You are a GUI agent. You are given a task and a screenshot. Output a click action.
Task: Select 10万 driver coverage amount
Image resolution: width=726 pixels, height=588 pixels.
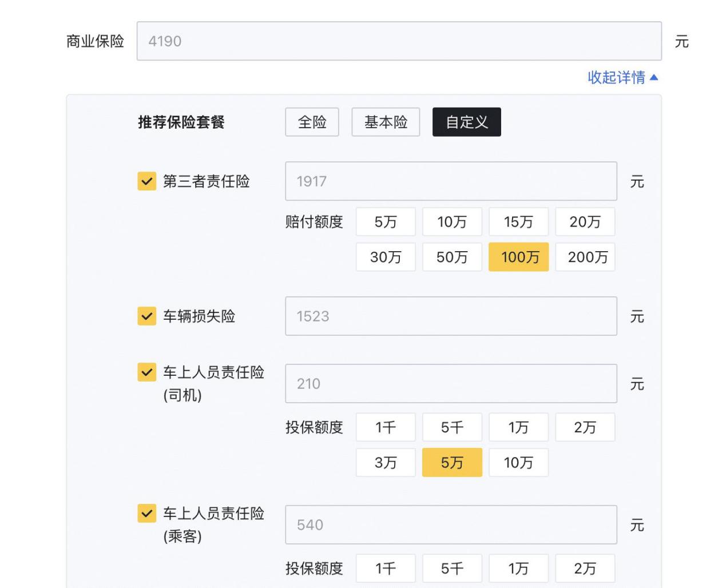pyautogui.click(x=518, y=462)
